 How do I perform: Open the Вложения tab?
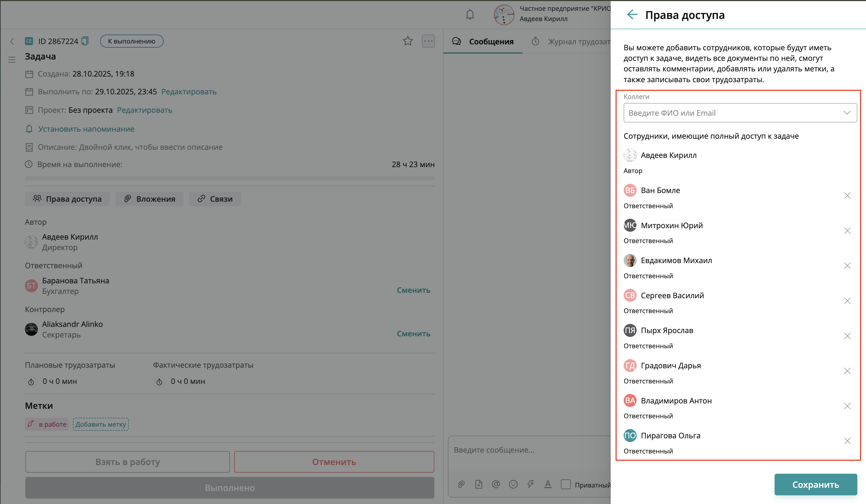point(150,199)
